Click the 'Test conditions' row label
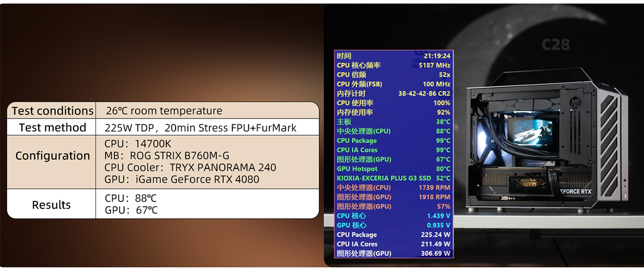Image resolution: width=644 pixels, height=268 pixels. click(53, 111)
